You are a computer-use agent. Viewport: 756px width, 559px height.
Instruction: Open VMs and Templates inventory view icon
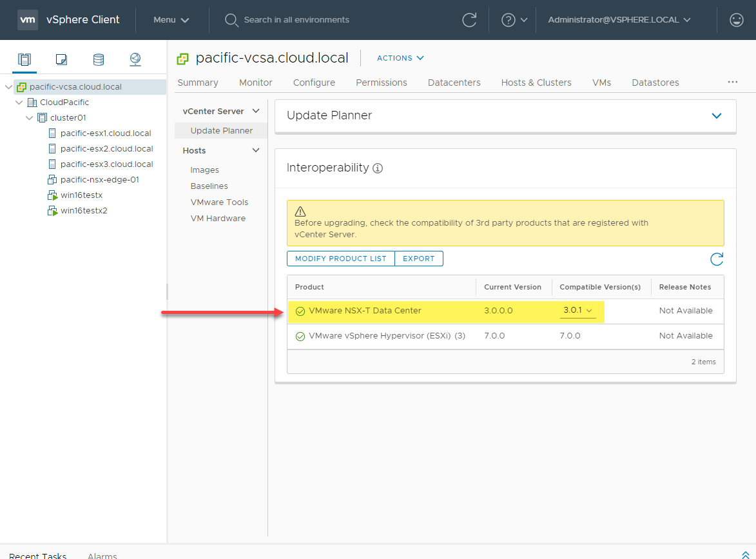click(x=61, y=59)
